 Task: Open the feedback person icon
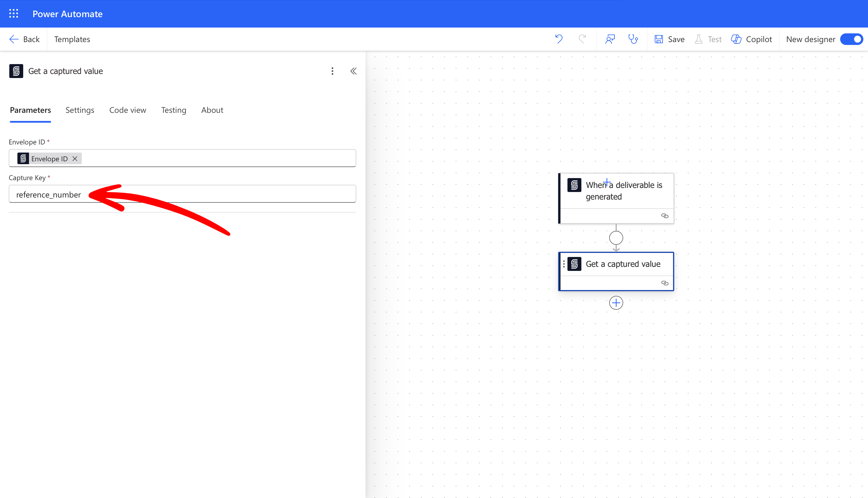610,39
